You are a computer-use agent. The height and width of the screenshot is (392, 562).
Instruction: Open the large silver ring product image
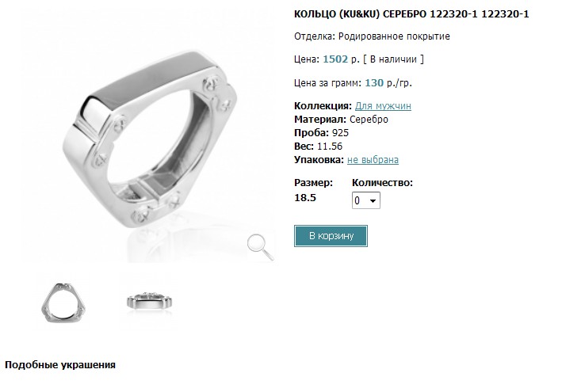pyautogui.click(x=147, y=139)
